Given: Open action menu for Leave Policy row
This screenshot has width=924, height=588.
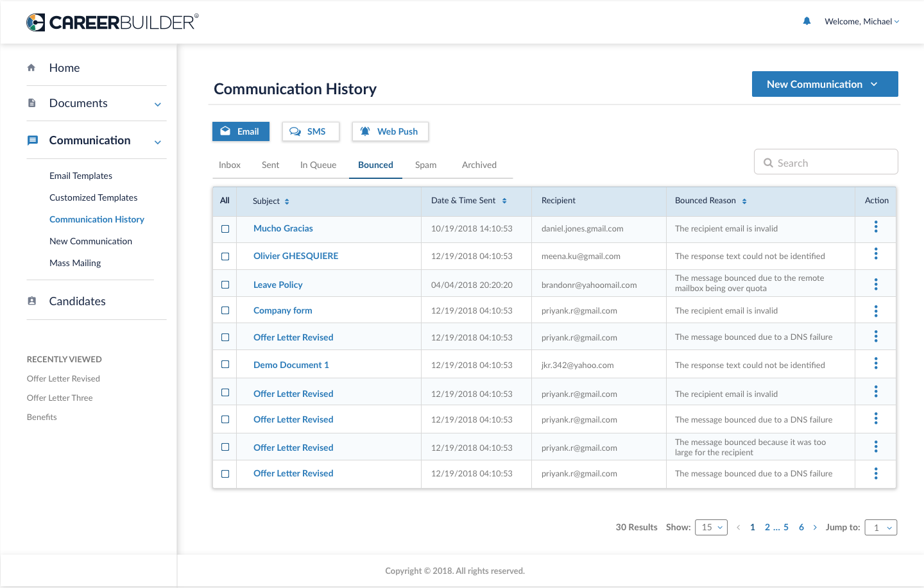Looking at the screenshot, I should (x=876, y=284).
